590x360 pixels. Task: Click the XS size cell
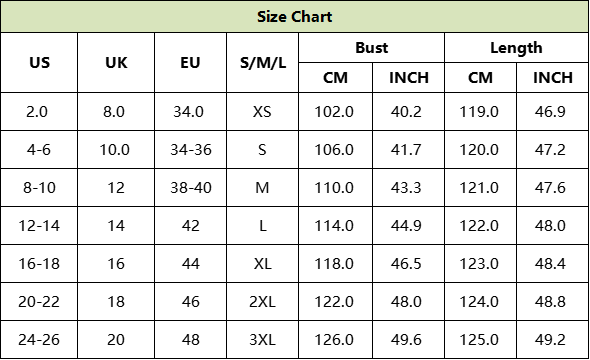click(263, 112)
